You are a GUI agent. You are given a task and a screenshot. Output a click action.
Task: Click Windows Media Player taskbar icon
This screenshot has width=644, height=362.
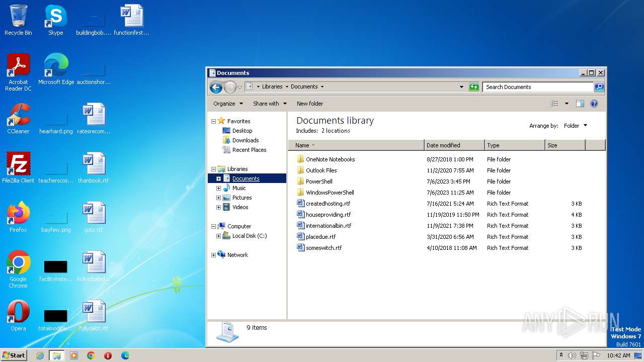pos(74,355)
